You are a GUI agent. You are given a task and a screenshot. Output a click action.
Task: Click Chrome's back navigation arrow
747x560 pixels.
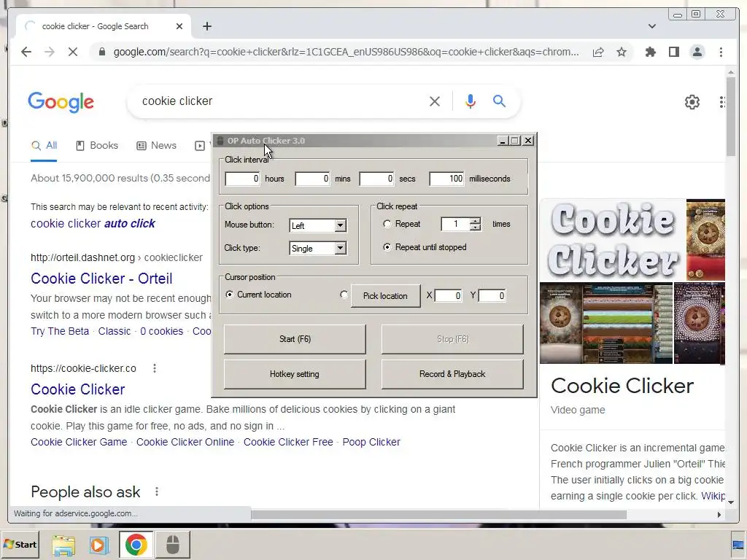click(26, 52)
